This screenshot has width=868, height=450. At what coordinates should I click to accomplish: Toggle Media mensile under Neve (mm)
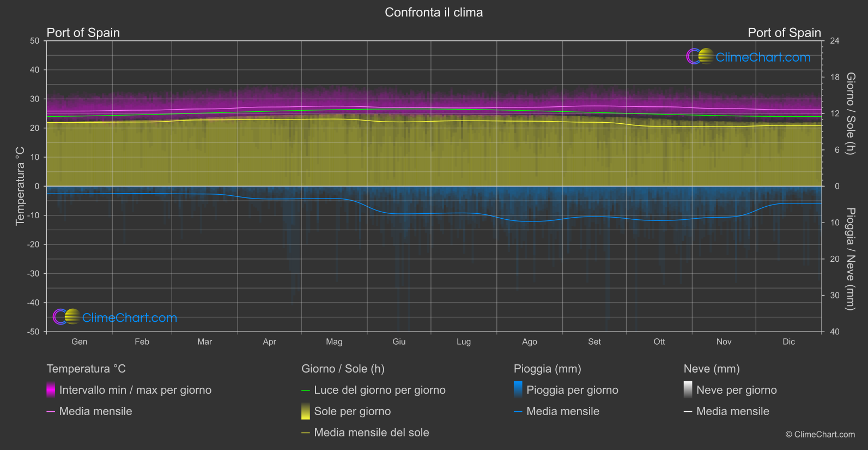732,411
